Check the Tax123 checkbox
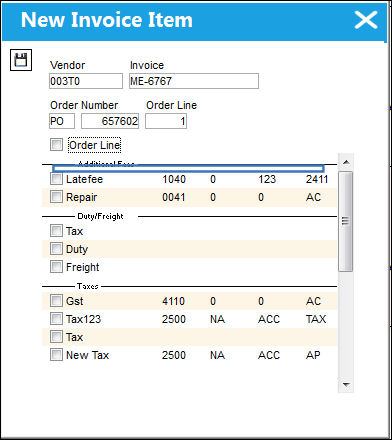Viewport: 392px width, 440px height. 56,319
